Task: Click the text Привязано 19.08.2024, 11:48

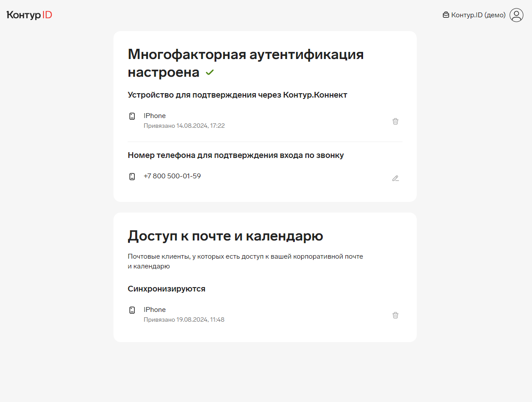Action: point(184,320)
